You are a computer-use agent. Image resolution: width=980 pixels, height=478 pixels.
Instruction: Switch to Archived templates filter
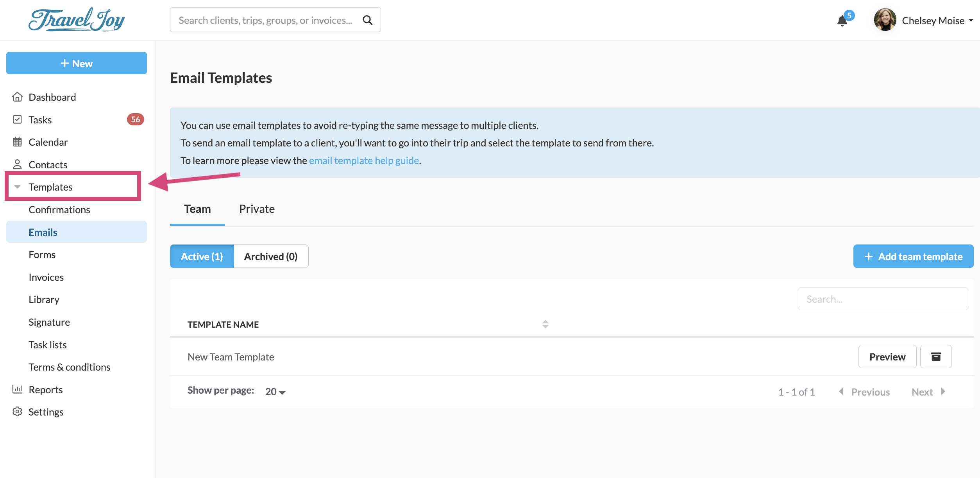pos(271,256)
